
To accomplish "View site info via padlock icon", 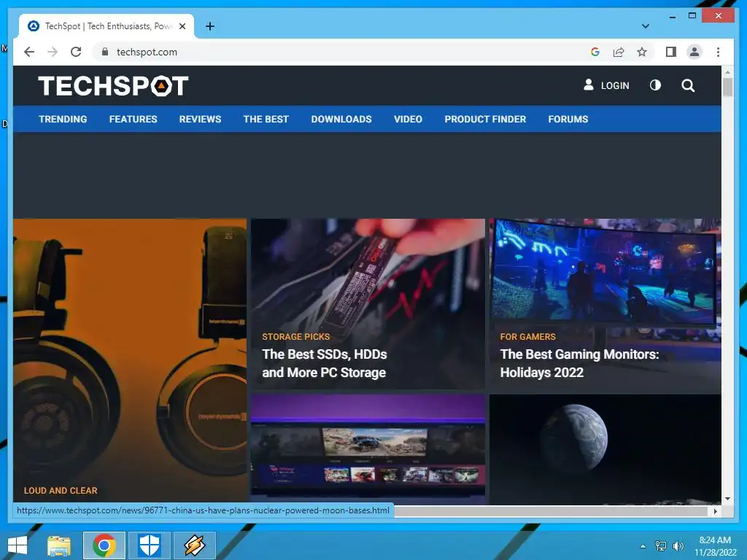I will [105, 52].
